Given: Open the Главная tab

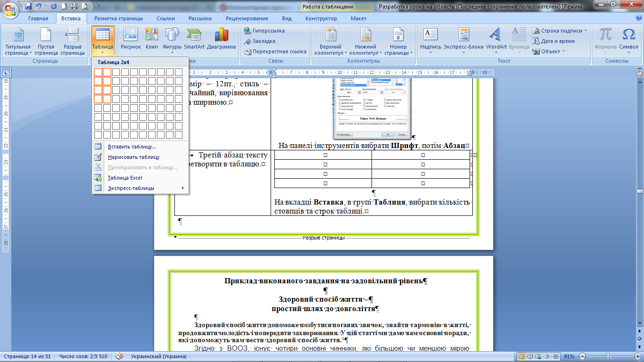Looking at the screenshot, I should (x=38, y=18).
